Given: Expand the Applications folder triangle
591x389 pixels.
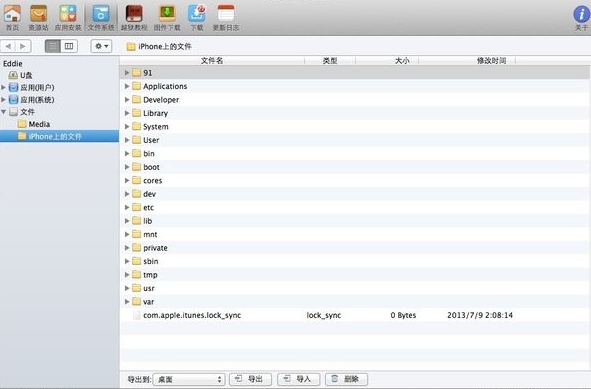Looking at the screenshot, I should tap(127, 86).
